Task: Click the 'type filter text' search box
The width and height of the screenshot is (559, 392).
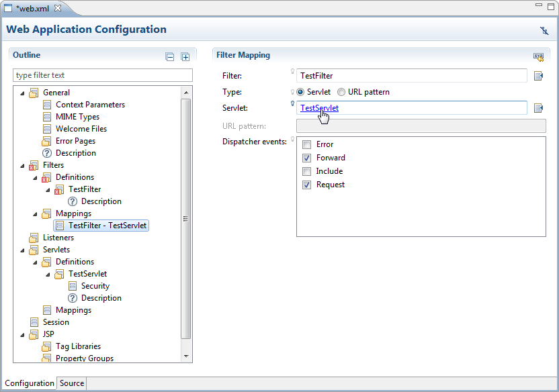Action: click(103, 75)
